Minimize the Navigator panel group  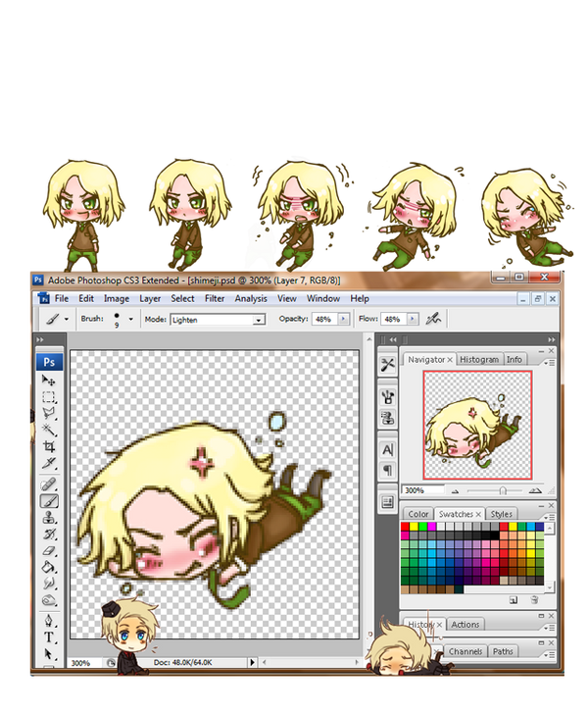(541, 351)
